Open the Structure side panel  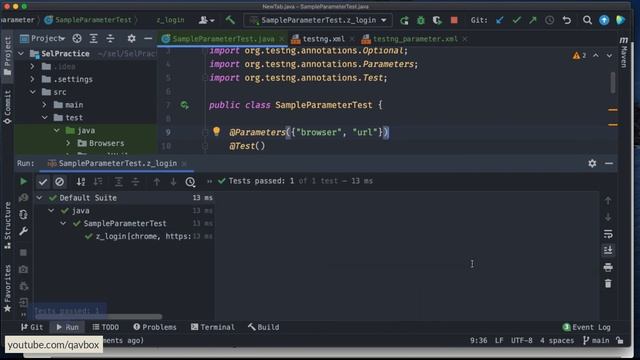[7, 225]
